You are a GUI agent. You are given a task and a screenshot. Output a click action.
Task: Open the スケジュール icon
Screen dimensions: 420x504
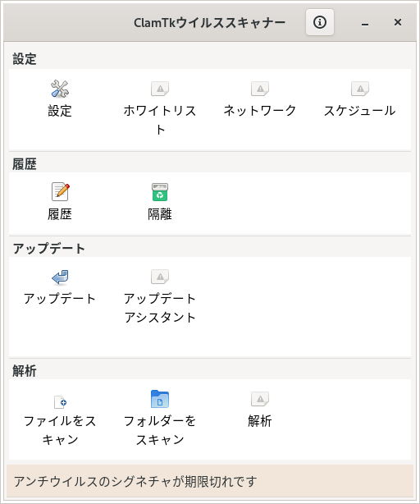tap(360, 89)
